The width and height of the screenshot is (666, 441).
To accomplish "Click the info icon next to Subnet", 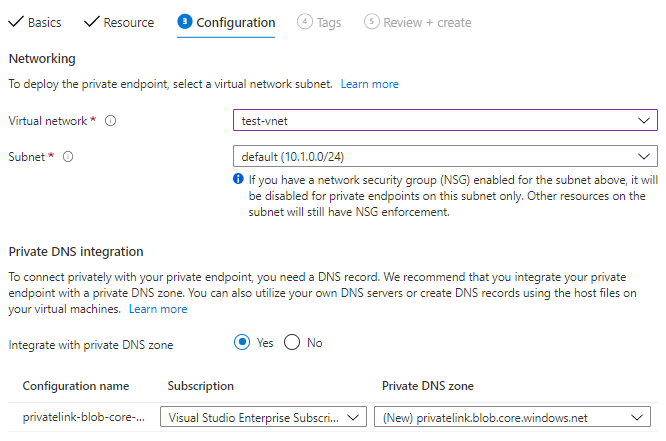I will [x=69, y=157].
